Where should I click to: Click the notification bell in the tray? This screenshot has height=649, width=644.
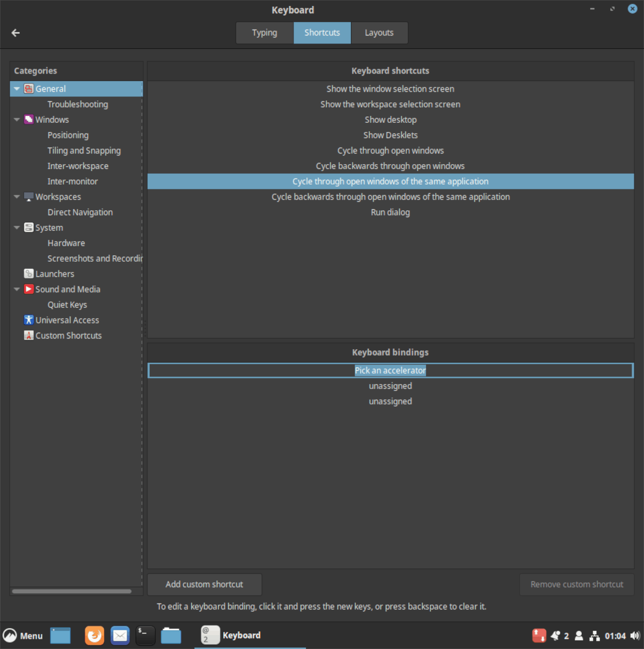tap(556, 635)
